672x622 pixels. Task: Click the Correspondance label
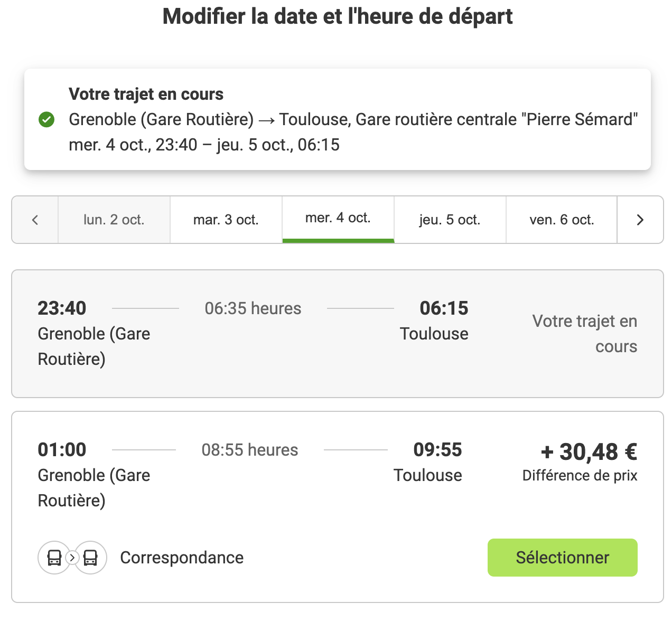[182, 558]
